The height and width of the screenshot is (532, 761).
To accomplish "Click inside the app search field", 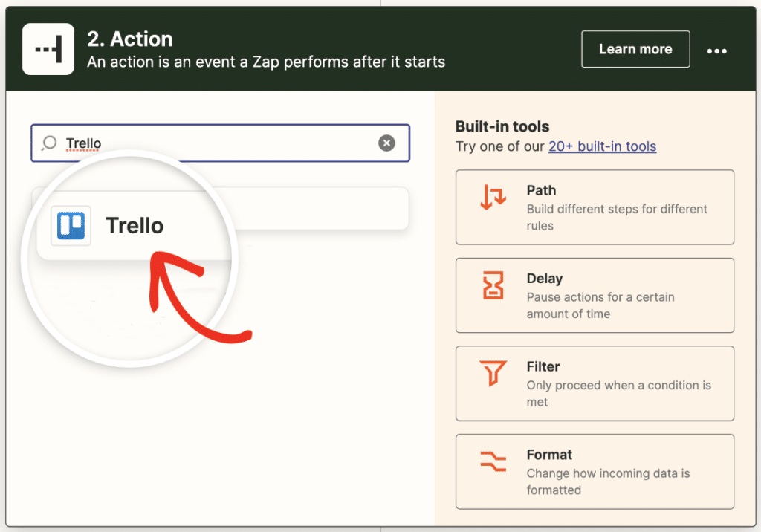I will pyautogui.click(x=186, y=143).
